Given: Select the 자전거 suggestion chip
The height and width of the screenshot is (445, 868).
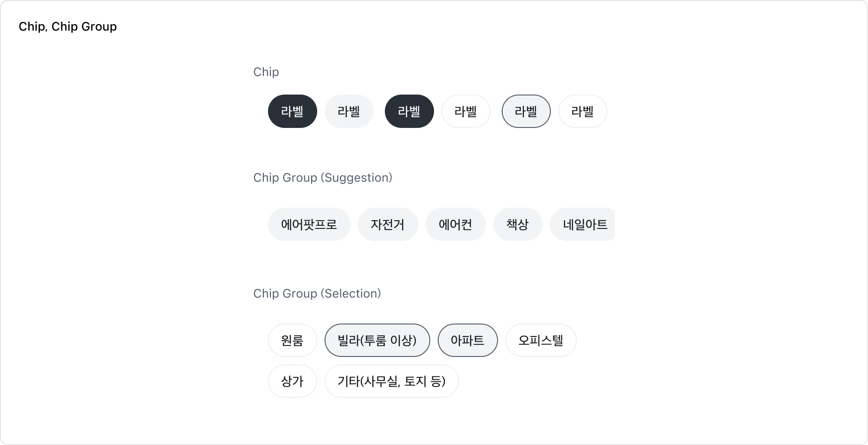Looking at the screenshot, I should (388, 224).
